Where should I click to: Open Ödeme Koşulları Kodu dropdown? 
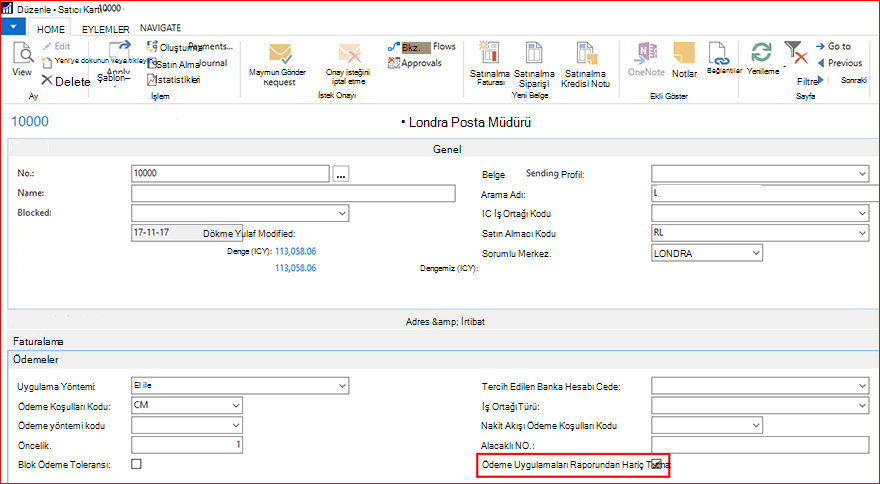(x=236, y=405)
